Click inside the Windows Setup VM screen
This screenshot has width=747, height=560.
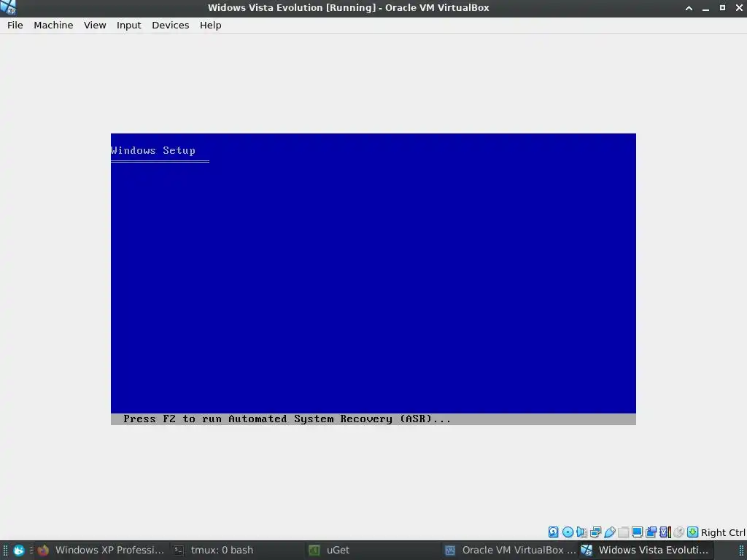pyautogui.click(x=373, y=279)
